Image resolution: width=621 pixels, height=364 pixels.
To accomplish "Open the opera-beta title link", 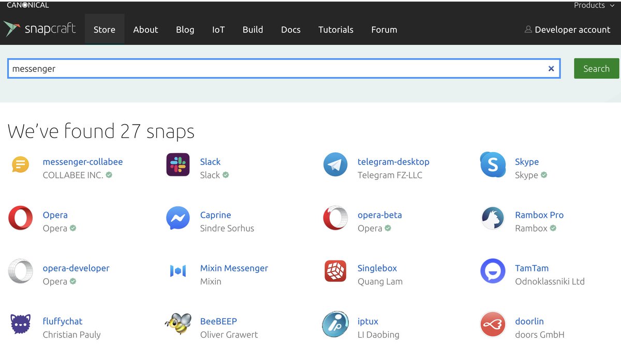I will click(379, 215).
